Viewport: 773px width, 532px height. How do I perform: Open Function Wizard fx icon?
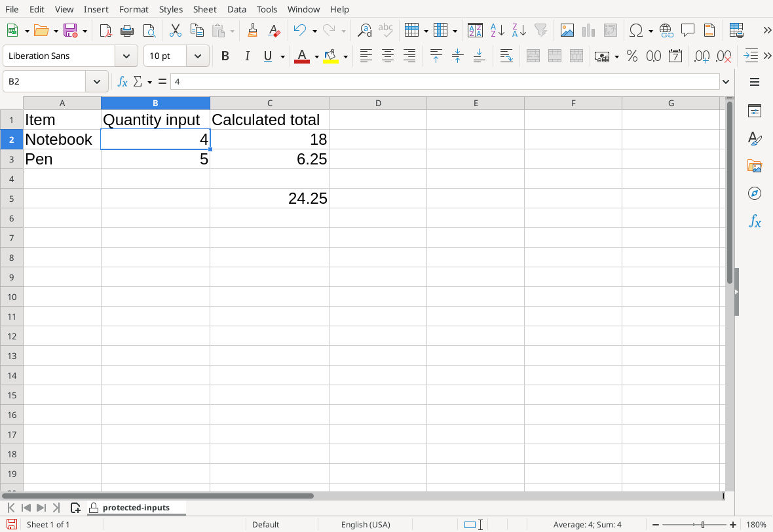pyautogui.click(x=123, y=82)
